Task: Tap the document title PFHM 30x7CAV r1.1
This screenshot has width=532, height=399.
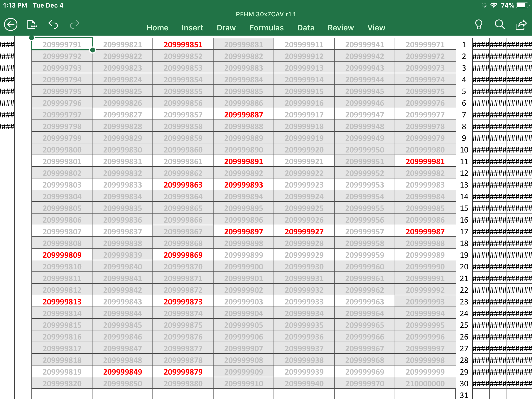Action: coord(266,14)
